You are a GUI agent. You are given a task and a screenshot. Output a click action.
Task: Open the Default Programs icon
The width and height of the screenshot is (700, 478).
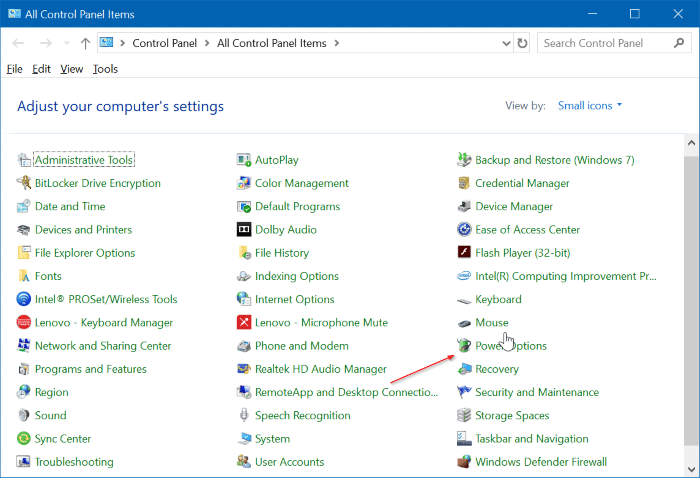point(244,206)
